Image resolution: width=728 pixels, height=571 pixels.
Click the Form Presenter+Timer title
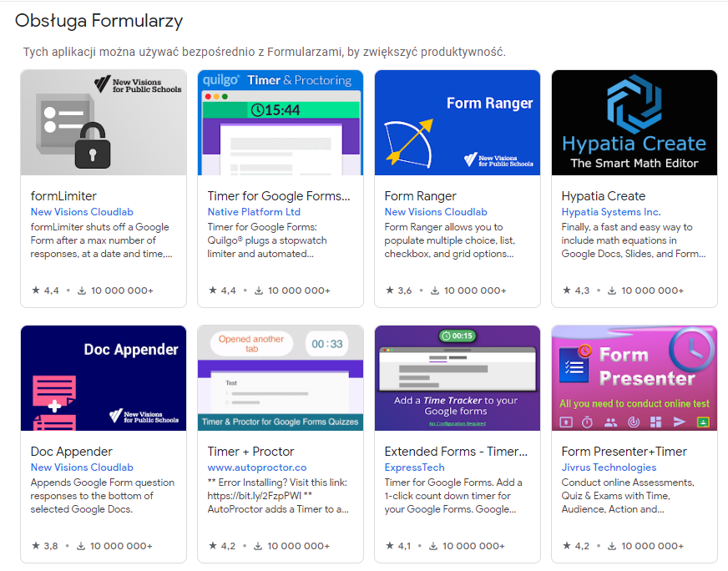tap(624, 452)
